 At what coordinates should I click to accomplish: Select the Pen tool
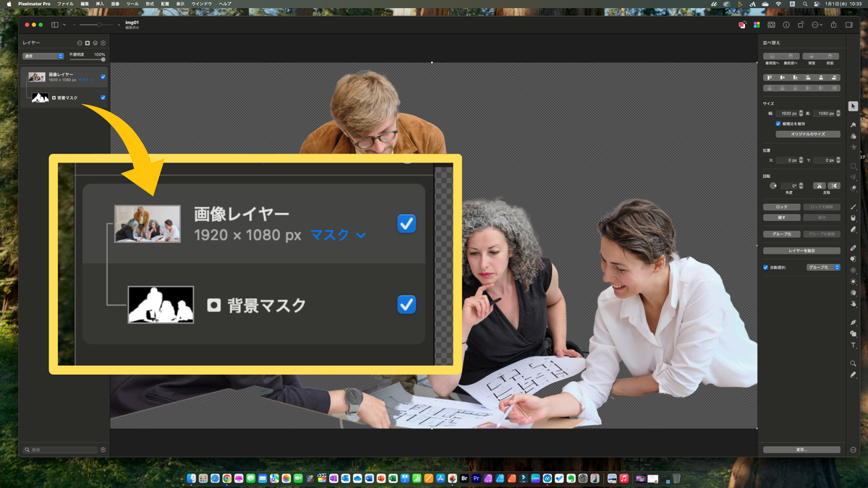coord(854,322)
